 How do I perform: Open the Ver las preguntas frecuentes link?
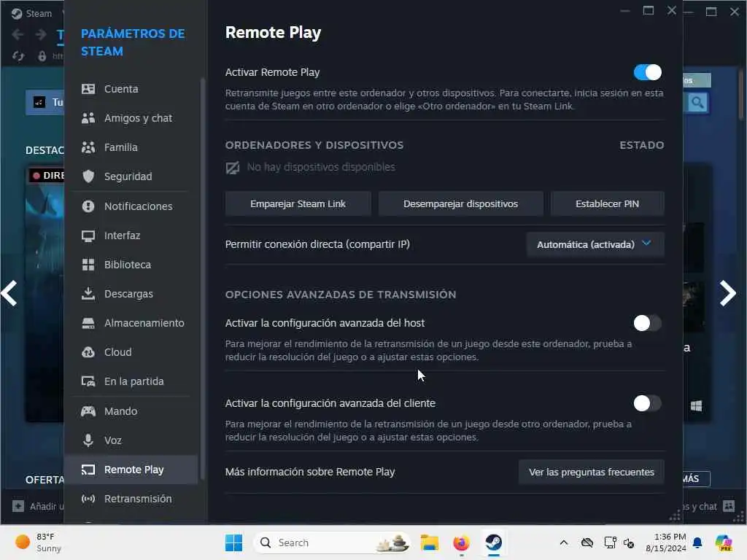[x=591, y=472]
